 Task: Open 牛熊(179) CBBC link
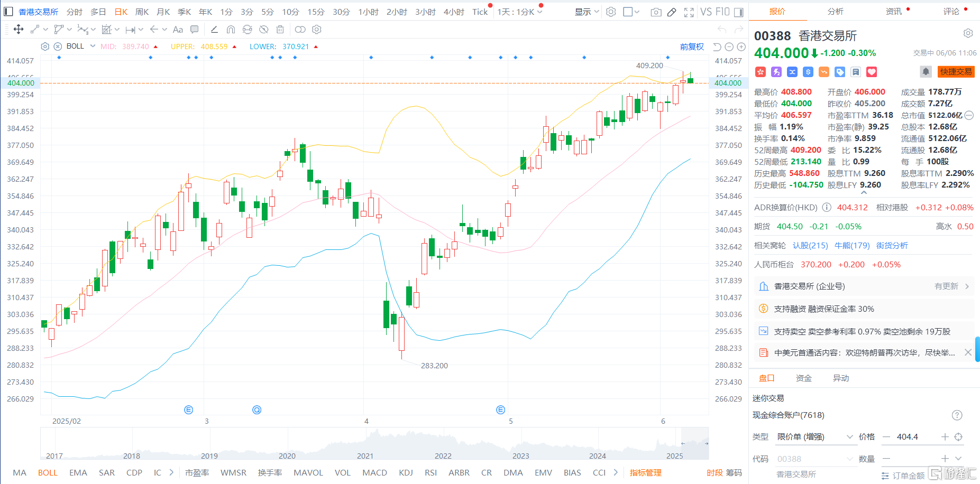(852, 245)
